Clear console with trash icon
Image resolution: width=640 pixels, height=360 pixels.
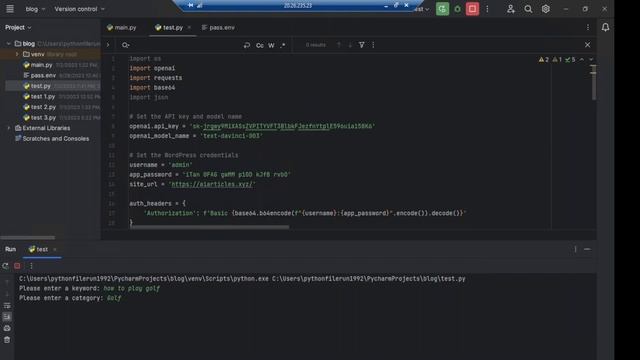[x=7, y=340]
